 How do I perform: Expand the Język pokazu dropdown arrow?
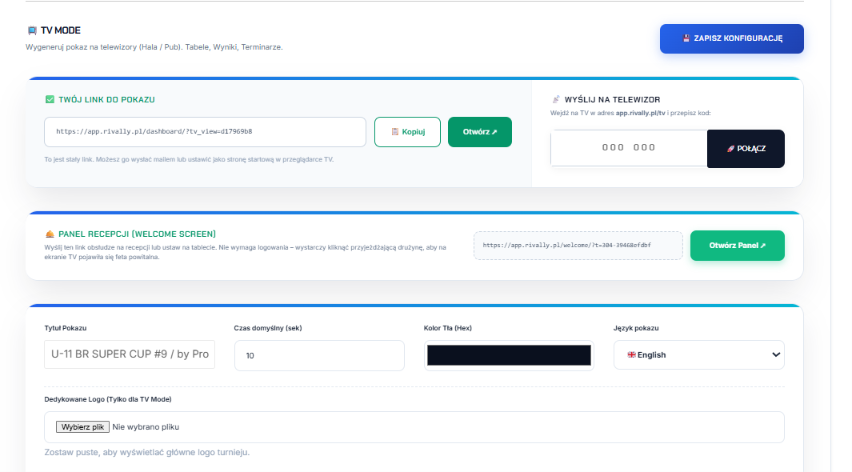(x=776, y=355)
